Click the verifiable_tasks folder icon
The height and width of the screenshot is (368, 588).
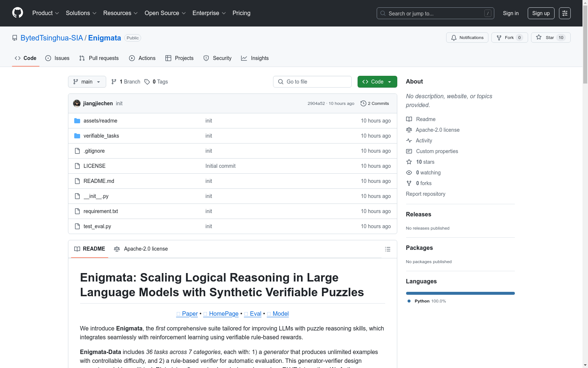pos(77,136)
